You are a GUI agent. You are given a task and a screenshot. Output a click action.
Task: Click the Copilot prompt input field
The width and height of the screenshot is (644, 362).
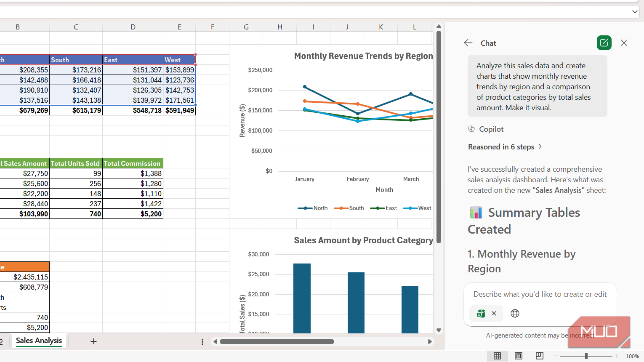tap(540, 294)
